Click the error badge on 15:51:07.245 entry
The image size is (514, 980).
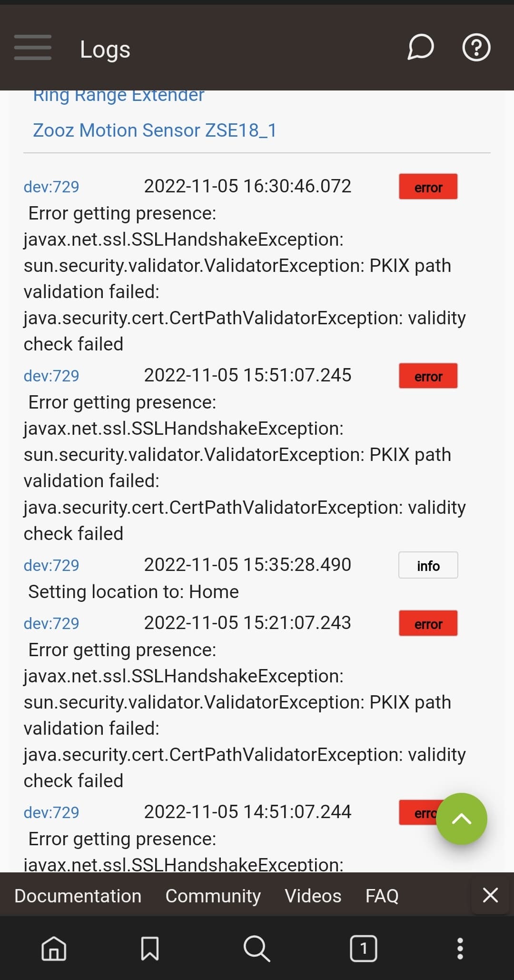pyautogui.click(x=428, y=376)
